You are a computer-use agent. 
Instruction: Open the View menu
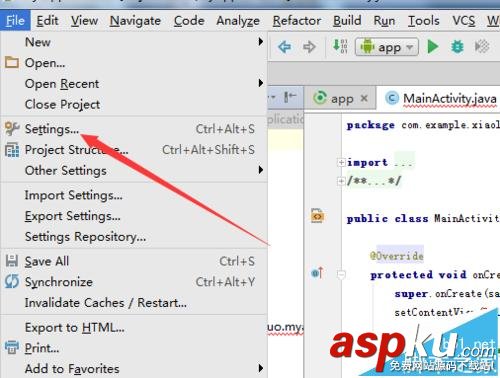pos(84,21)
